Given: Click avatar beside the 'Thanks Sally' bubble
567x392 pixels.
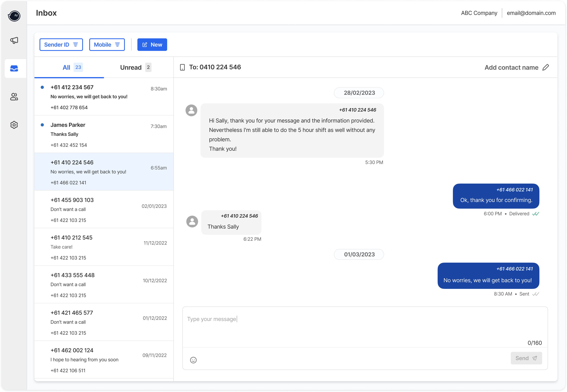Looking at the screenshot, I should 192,222.
